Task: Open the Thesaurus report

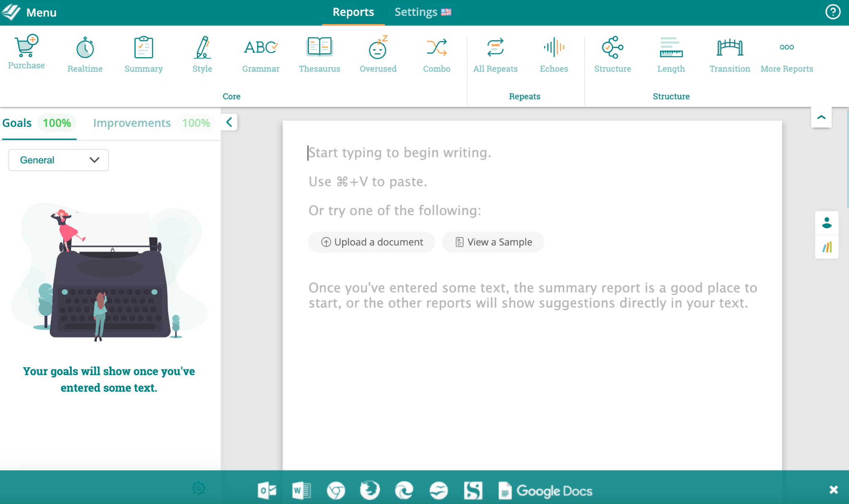Action: point(319,55)
